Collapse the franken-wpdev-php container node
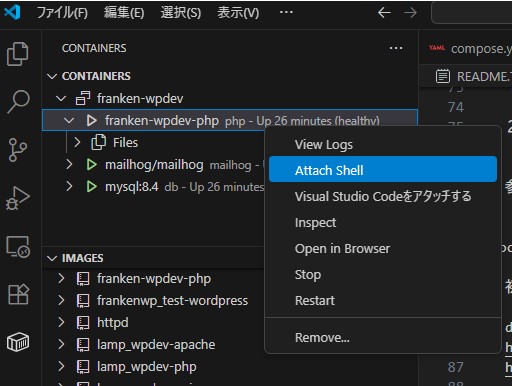 69,120
